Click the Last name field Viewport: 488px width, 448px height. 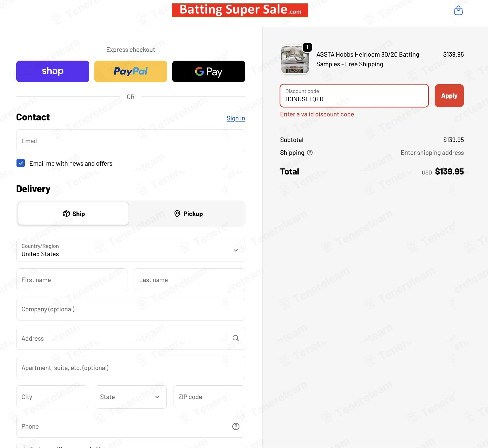coord(189,280)
